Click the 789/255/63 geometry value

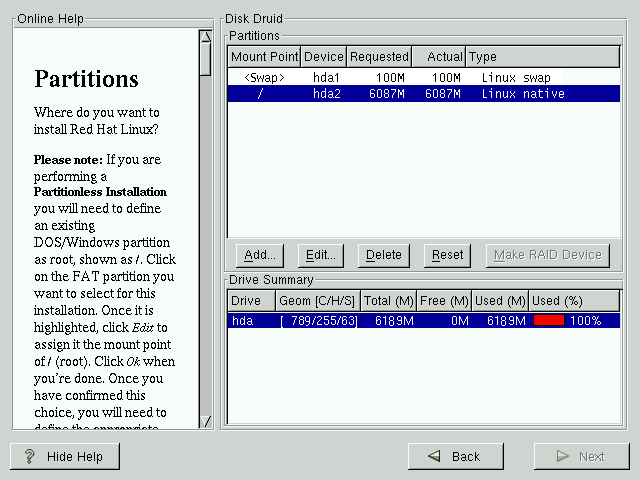pos(319,321)
